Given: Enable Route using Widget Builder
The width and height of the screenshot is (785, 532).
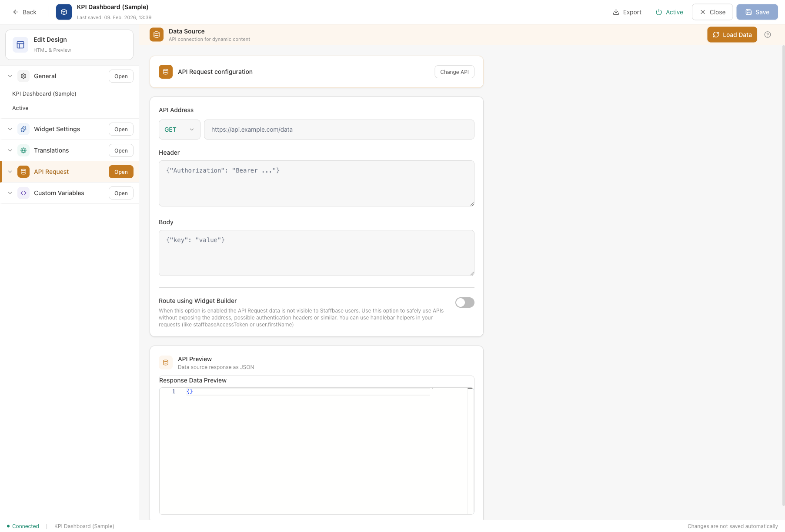Looking at the screenshot, I should tap(464, 303).
